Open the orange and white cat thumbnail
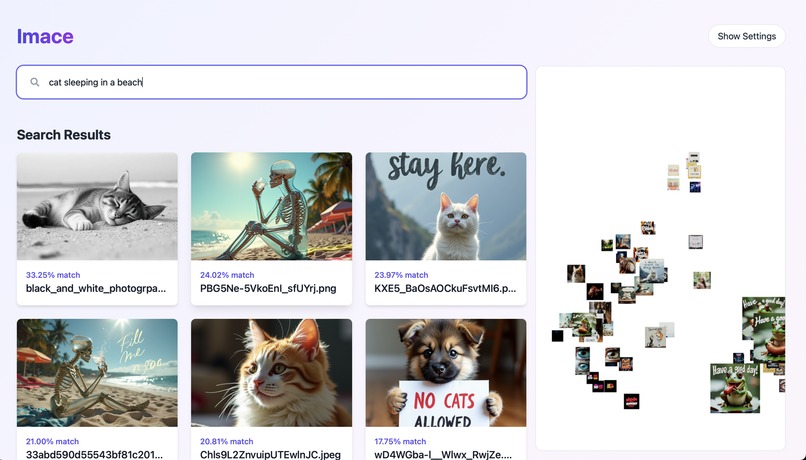The image size is (806, 460). [271, 373]
